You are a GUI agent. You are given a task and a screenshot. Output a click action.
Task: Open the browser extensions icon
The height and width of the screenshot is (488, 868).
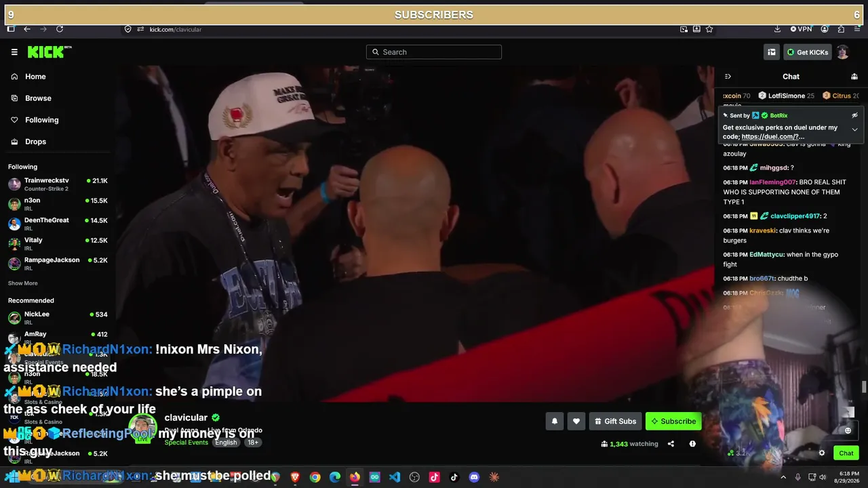click(841, 29)
